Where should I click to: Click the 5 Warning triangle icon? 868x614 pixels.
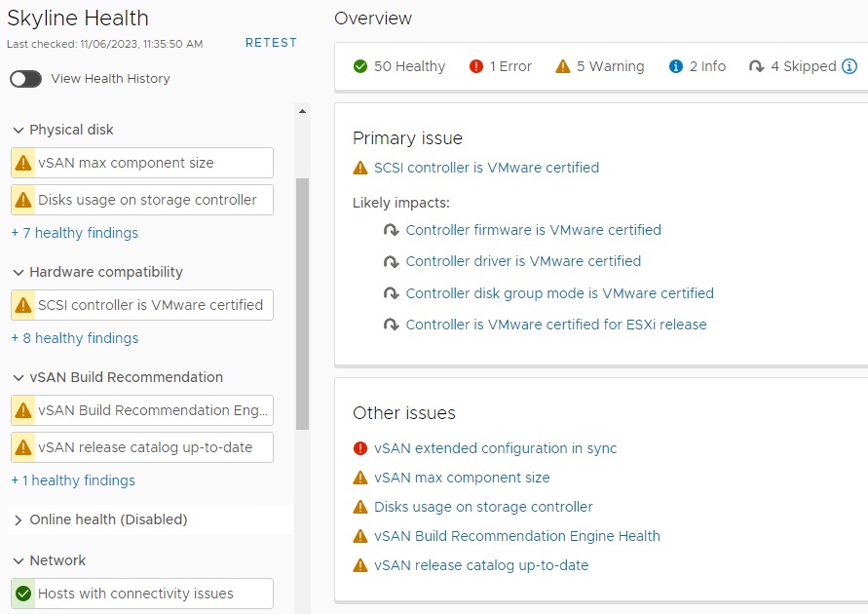click(x=562, y=66)
